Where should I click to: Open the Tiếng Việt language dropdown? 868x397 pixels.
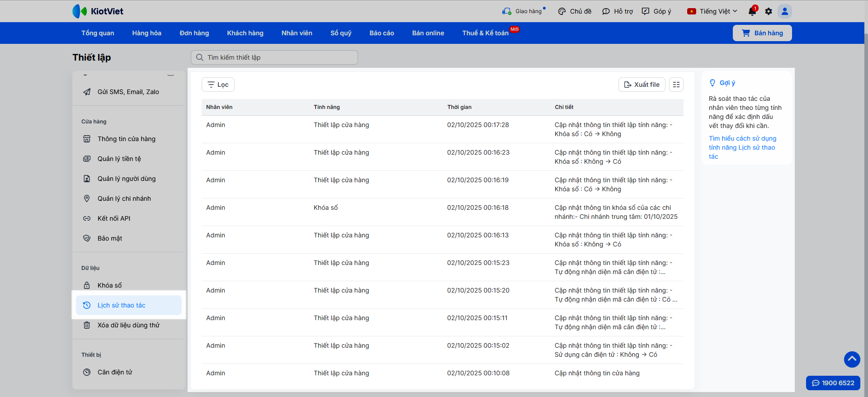(712, 11)
